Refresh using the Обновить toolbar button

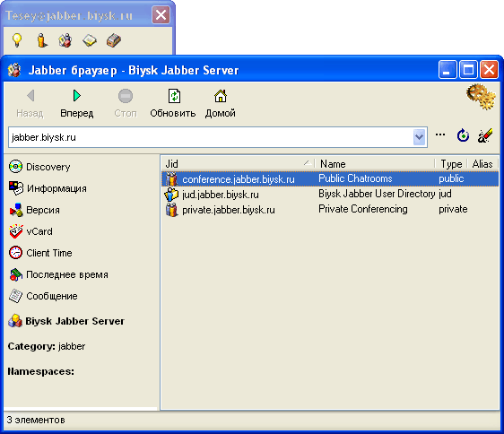173,103
